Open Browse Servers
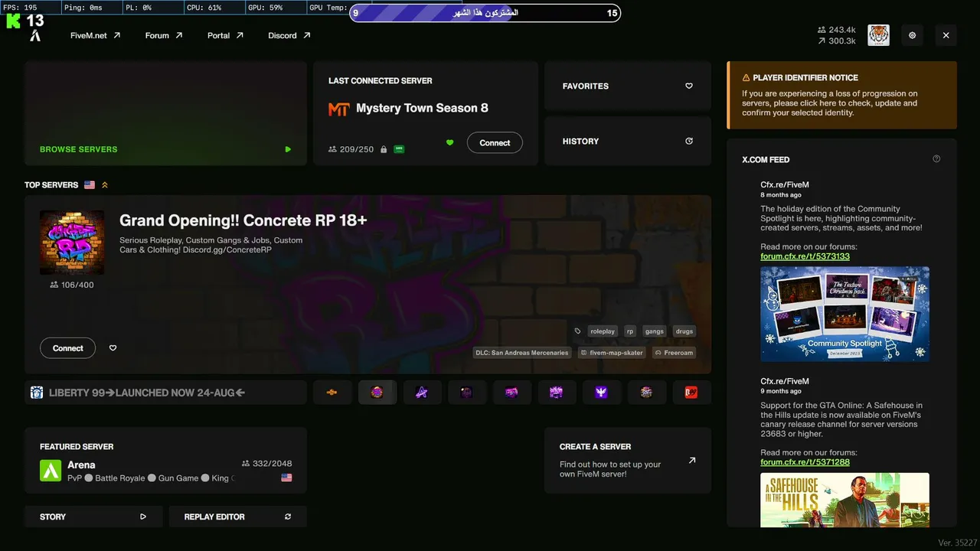980x551 pixels. coord(165,113)
